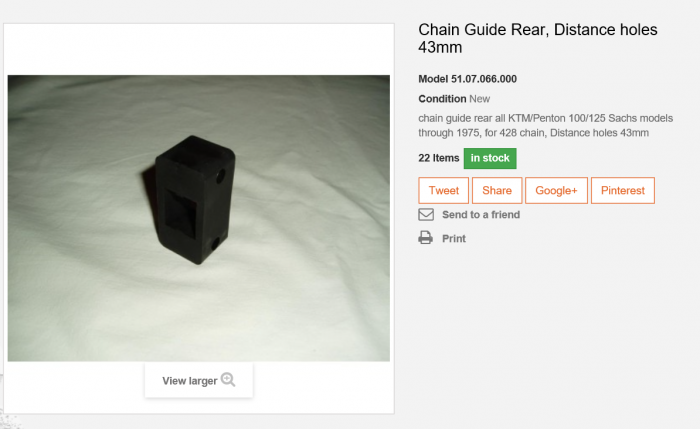Click the Model label text
Viewport: 700px width, 429px height.
point(433,79)
